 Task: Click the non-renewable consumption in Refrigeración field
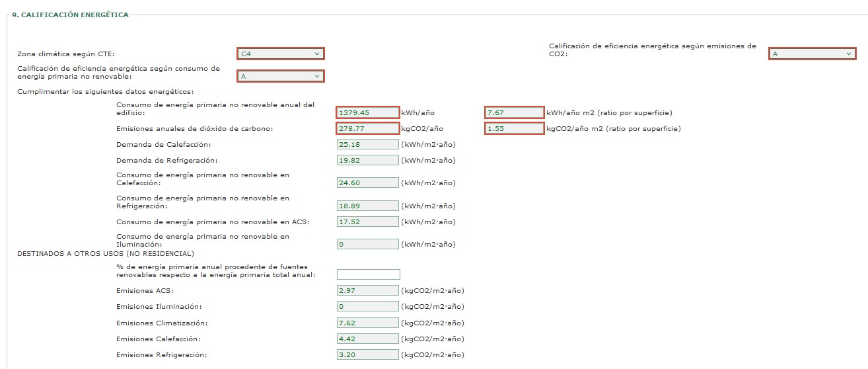click(368, 206)
